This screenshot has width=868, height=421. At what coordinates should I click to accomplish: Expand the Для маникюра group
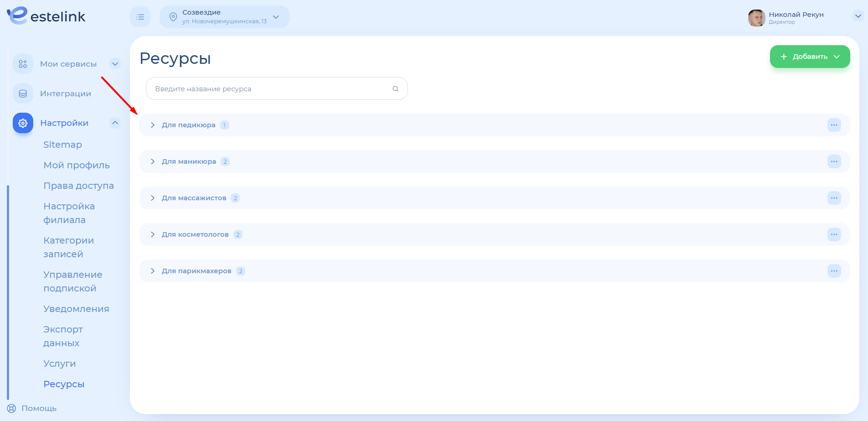coord(153,161)
